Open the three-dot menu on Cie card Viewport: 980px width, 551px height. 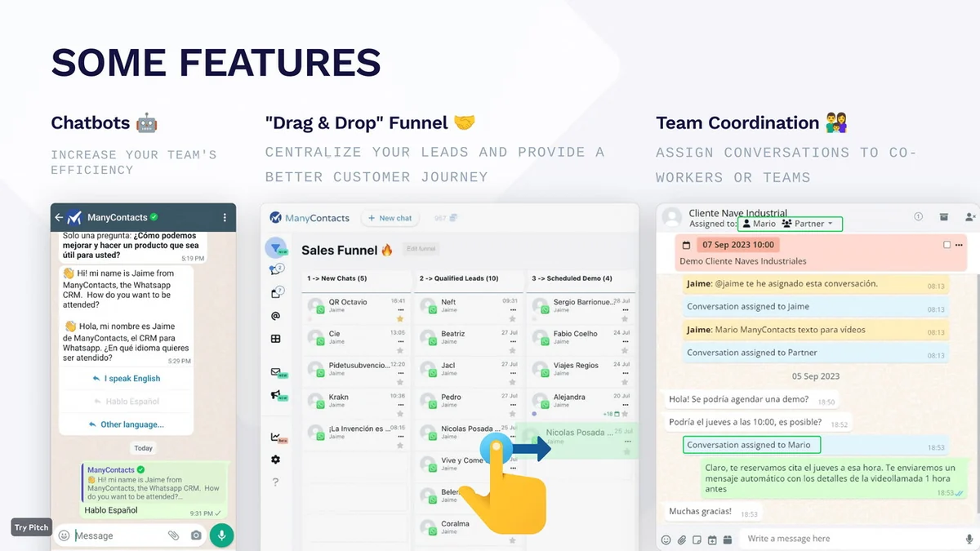coord(400,341)
